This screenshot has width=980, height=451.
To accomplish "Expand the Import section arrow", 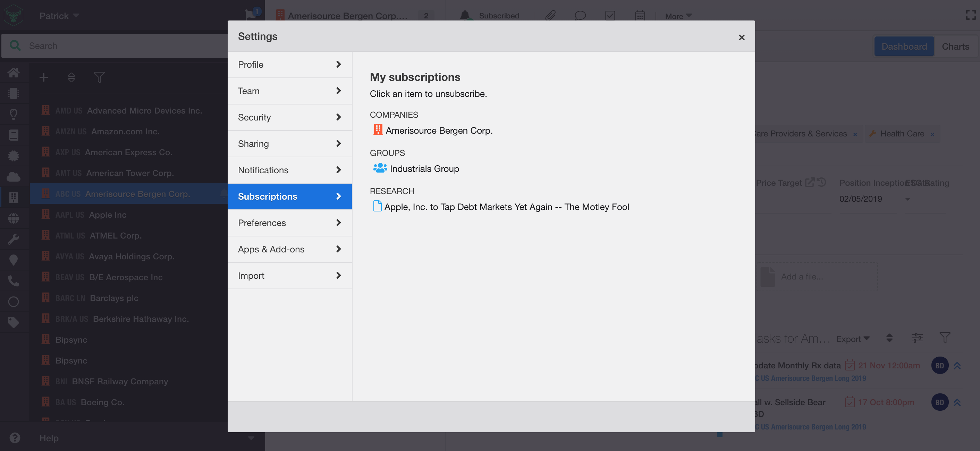I will (x=338, y=275).
